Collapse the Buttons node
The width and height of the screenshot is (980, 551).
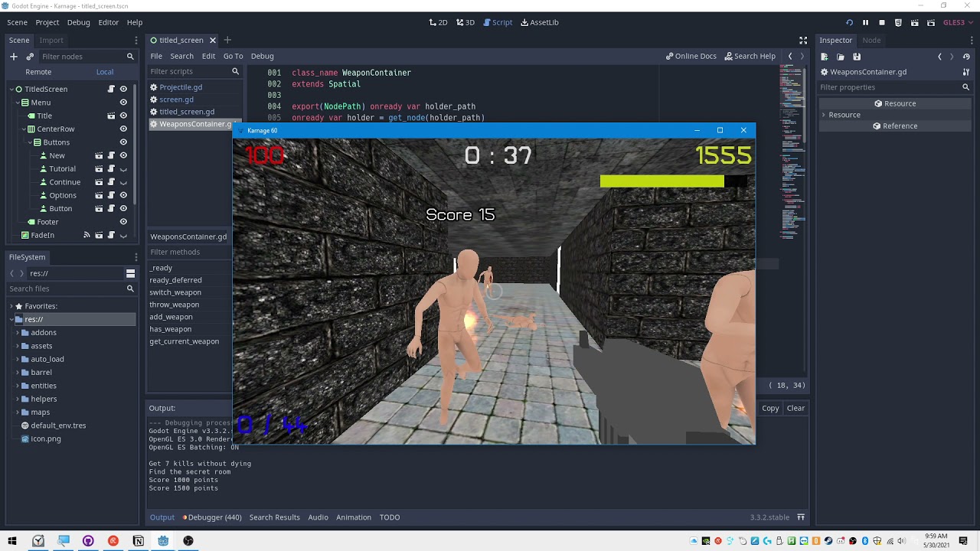click(30, 142)
